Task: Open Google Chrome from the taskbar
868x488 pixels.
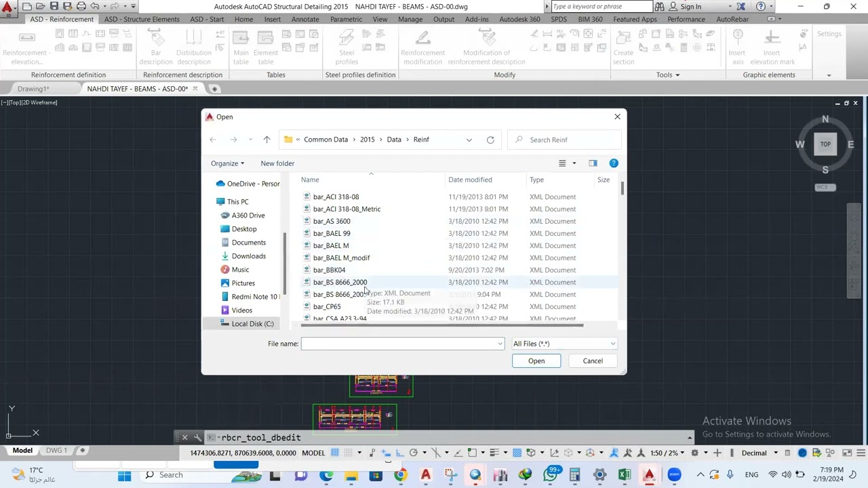Action: [x=401, y=475]
